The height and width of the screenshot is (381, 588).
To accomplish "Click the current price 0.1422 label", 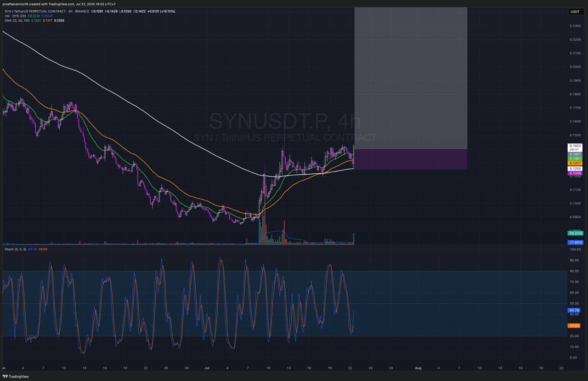I will click(x=575, y=146).
